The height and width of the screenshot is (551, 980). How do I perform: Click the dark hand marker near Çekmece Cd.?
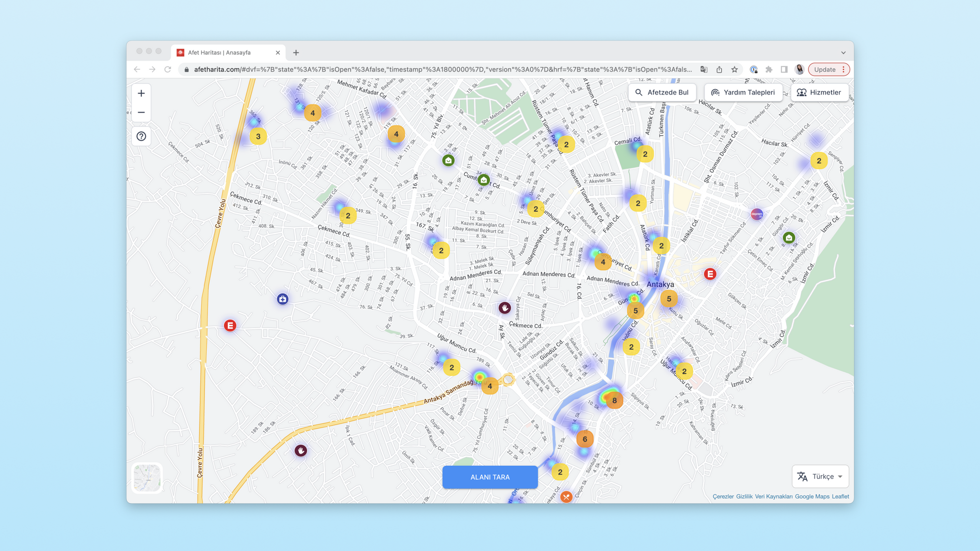coord(504,308)
